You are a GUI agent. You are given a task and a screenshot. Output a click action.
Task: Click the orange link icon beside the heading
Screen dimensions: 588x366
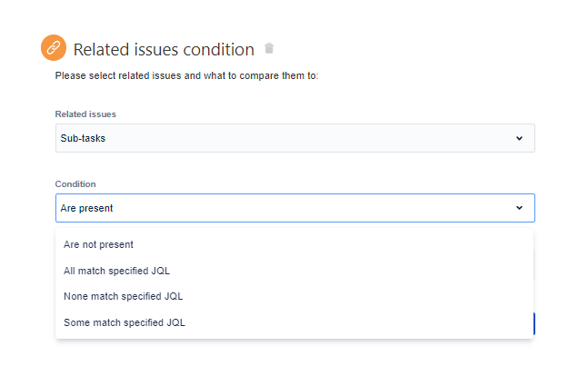tap(54, 48)
